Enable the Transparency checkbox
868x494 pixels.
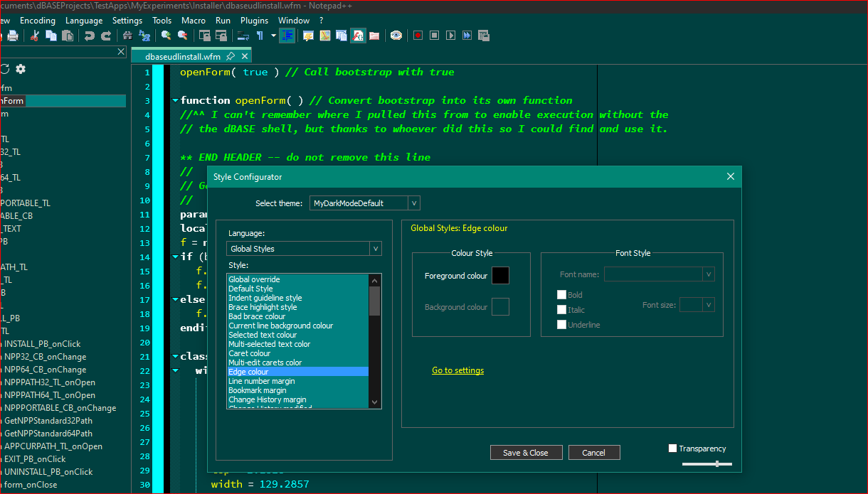click(x=673, y=449)
